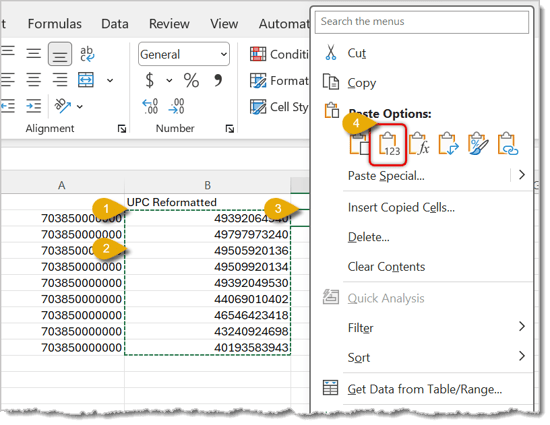Set Middle Align vertical alignment
The width and height of the screenshot is (550, 425).
[34, 54]
